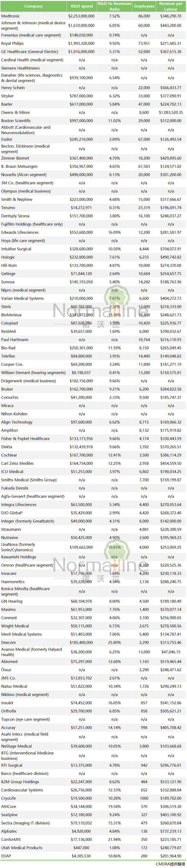The width and height of the screenshot is (187, 868).
Task: Select the Intuitive Surgical company cell
Action: click(16, 249)
